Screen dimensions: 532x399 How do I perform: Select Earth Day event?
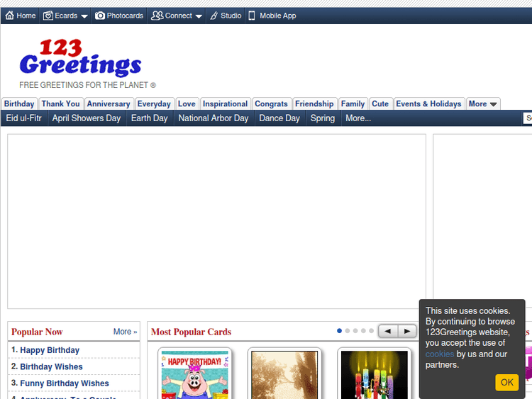pos(150,118)
